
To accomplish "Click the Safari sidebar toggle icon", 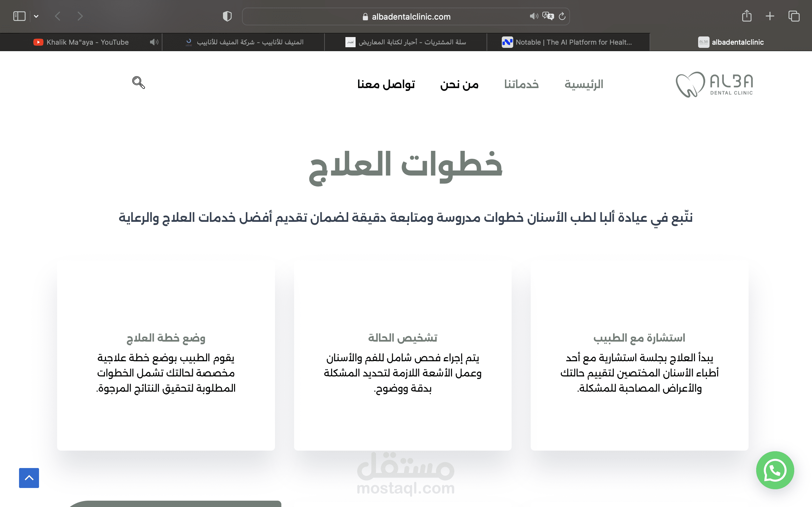I will (x=19, y=16).
